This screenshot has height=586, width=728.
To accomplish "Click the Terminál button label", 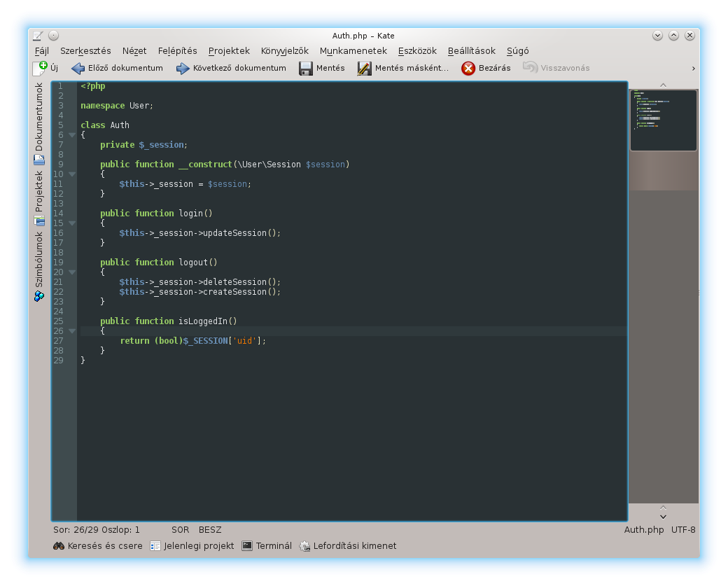I will coord(274,545).
